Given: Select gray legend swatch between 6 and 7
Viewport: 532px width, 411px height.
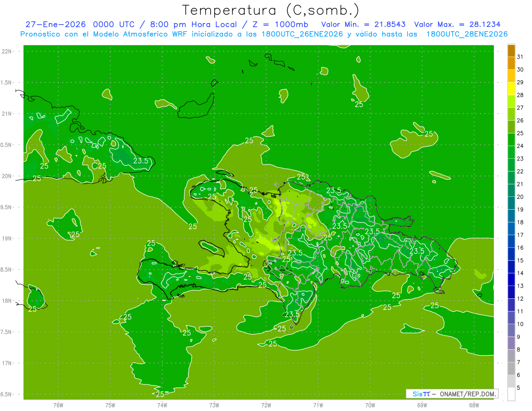Looking at the screenshot, I should pyautogui.click(x=511, y=368).
